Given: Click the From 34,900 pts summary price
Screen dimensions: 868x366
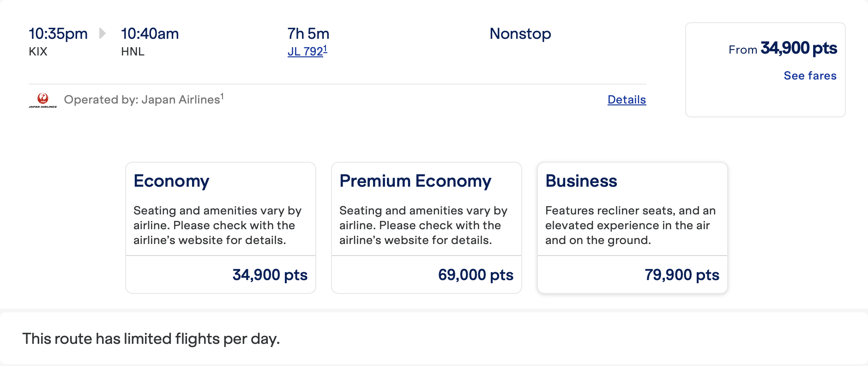Looking at the screenshot, I should (x=783, y=48).
